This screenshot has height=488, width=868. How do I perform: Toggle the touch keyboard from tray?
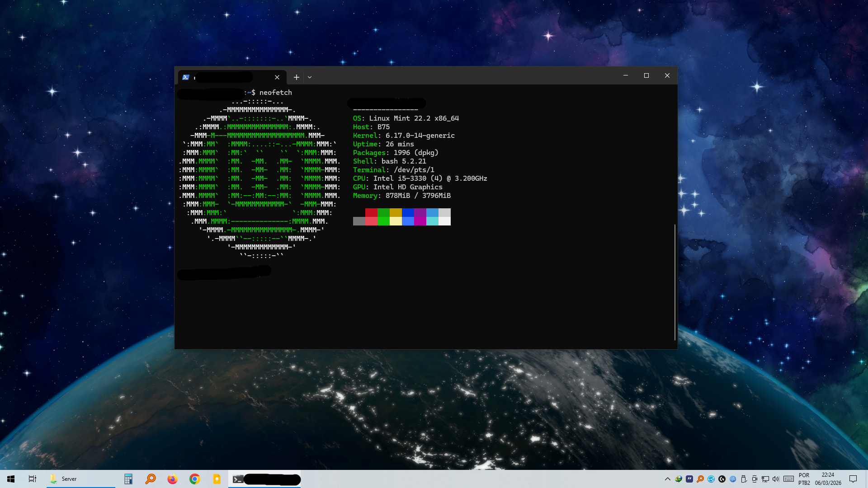point(788,479)
